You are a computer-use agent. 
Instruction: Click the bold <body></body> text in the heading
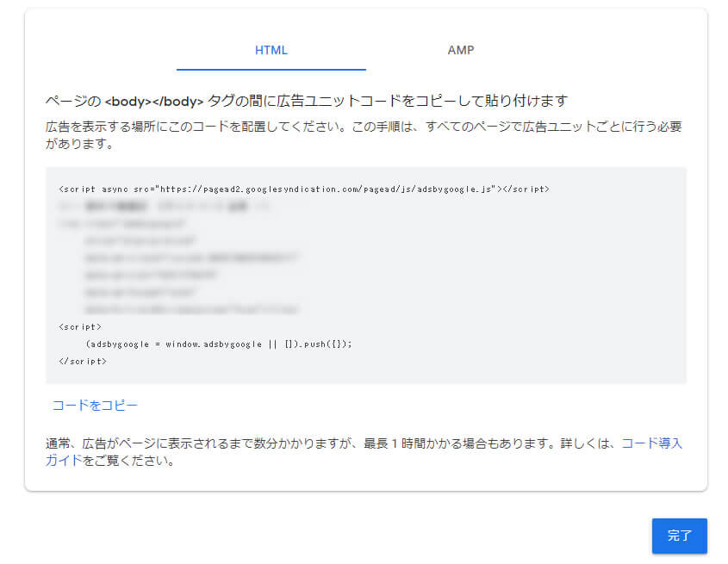154,101
